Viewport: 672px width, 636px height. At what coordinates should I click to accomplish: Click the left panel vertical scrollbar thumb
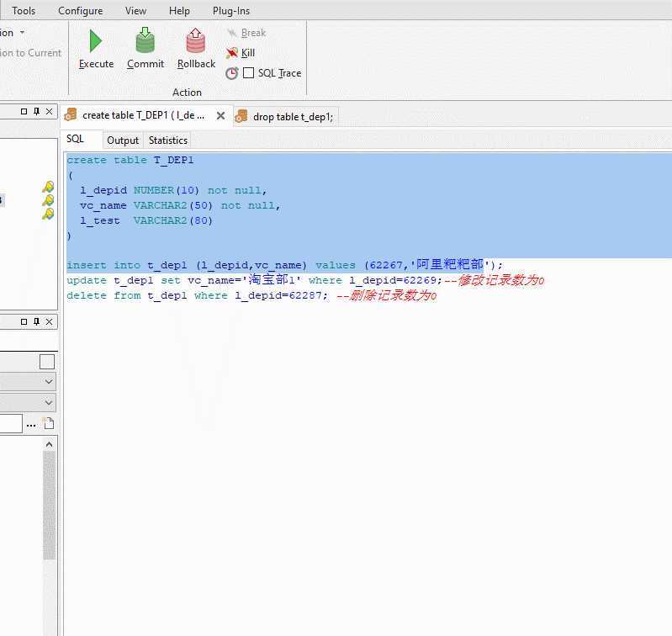coord(50,506)
